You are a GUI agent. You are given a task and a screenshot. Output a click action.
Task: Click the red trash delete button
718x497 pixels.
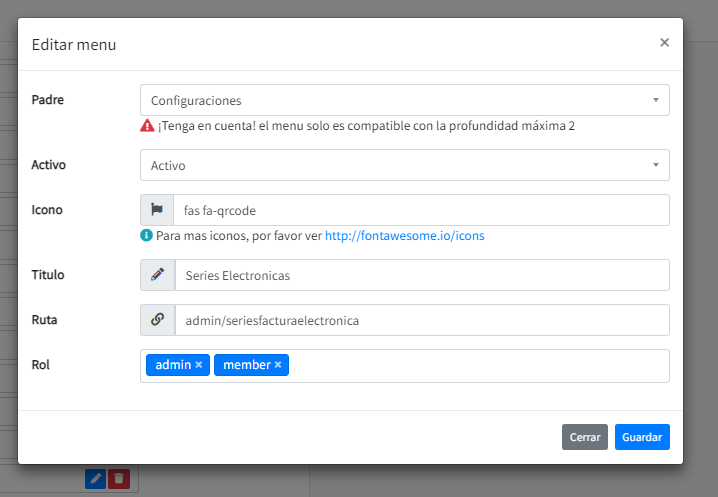click(x=119, y=479)
